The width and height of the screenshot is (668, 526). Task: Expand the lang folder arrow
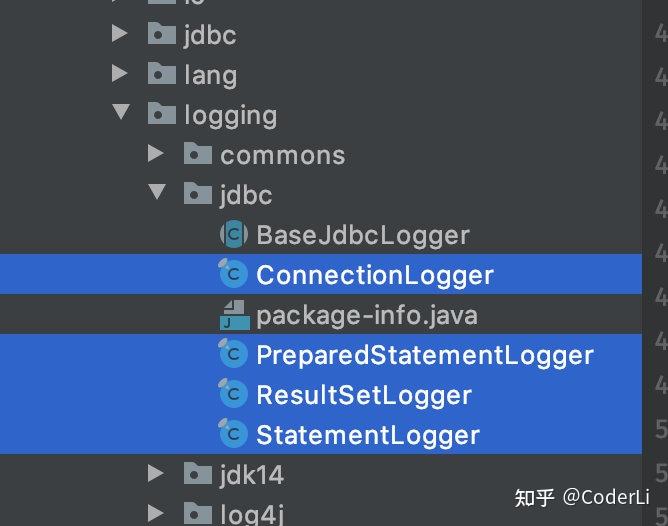coord(120,74)
